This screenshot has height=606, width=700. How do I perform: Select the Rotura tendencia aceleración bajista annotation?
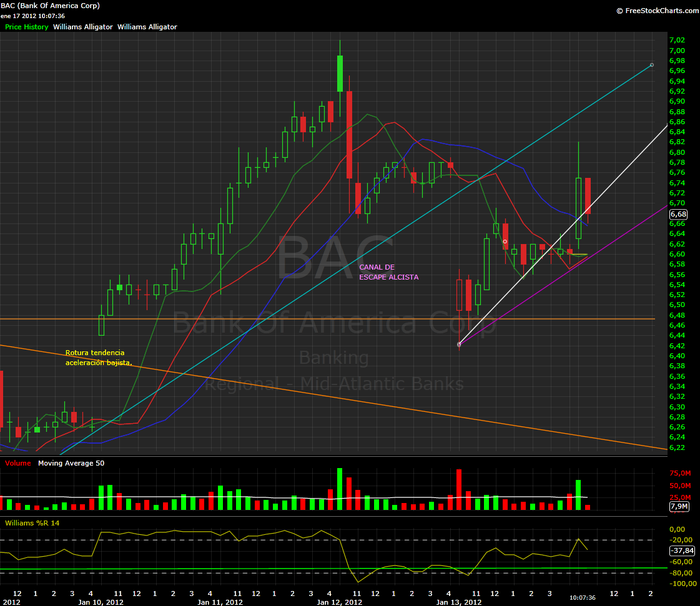[99, 358]
